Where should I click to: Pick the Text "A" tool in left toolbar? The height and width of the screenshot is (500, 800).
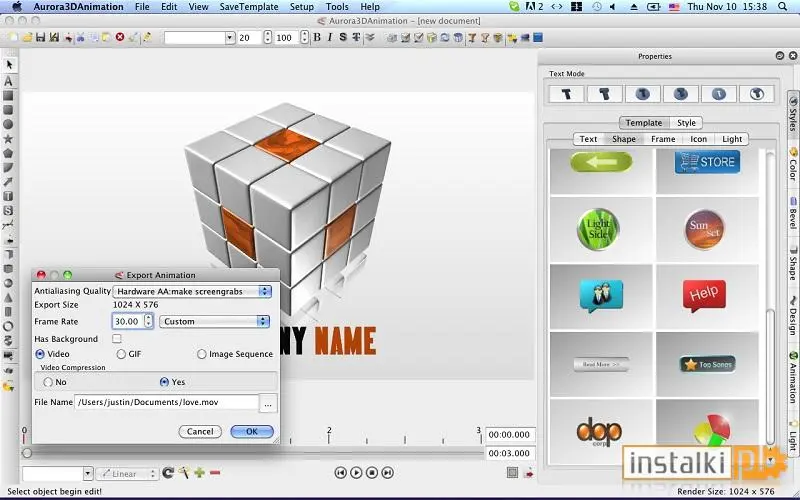click(9, 81)
